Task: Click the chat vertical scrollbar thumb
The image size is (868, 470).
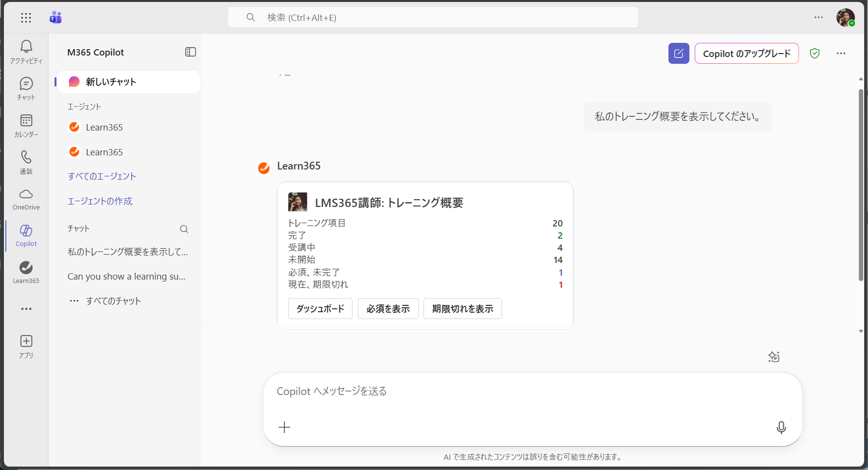Action: [x=861, y=185]
